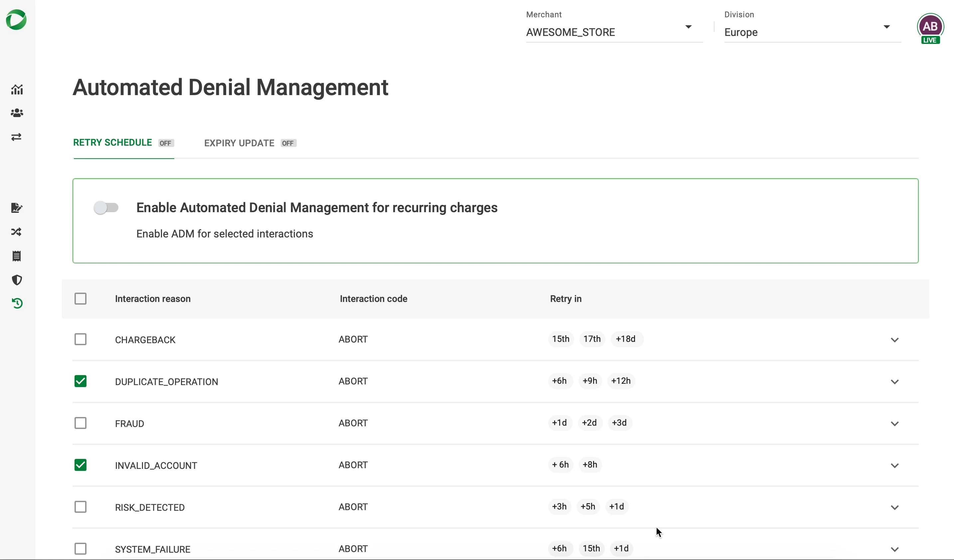The image size is (954, 560).
Task: Check the select-all header checkbox
Action: point(80,299)
